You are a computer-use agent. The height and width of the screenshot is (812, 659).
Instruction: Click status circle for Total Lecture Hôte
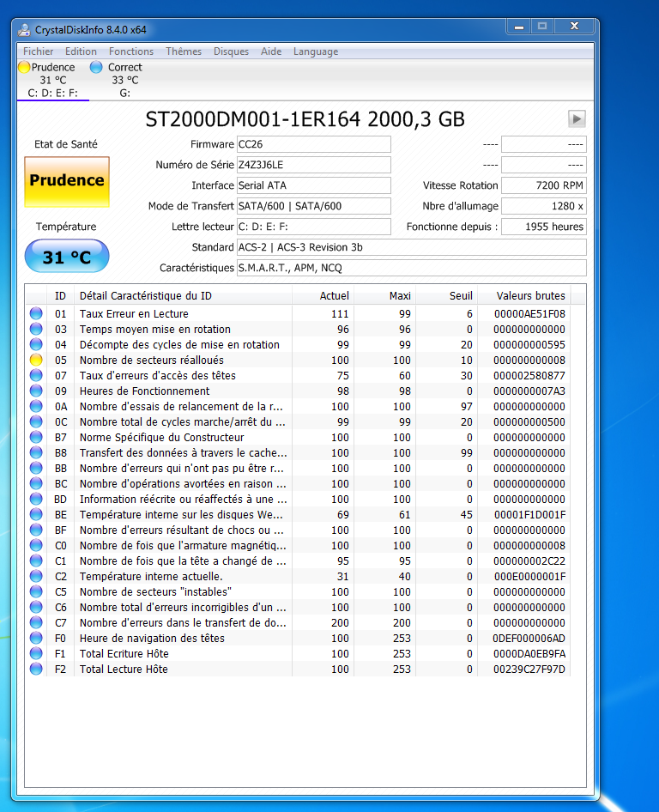(x=36, y=669)
